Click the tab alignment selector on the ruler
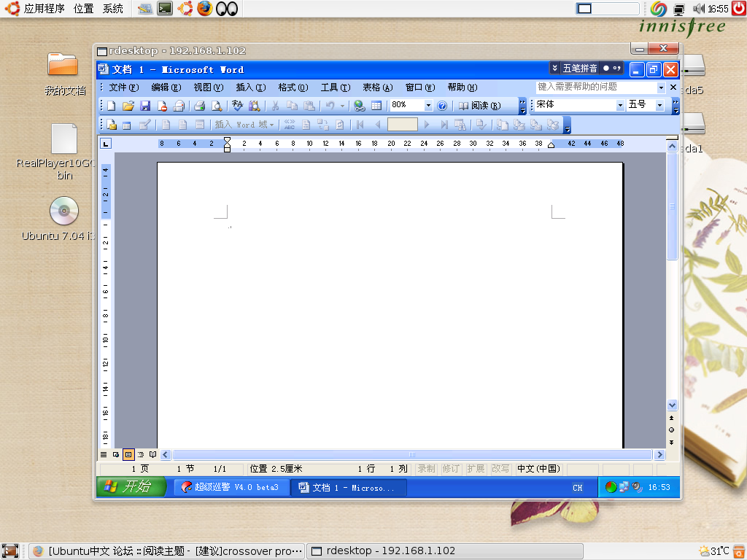The image size is (747, 560). point(105,144)
